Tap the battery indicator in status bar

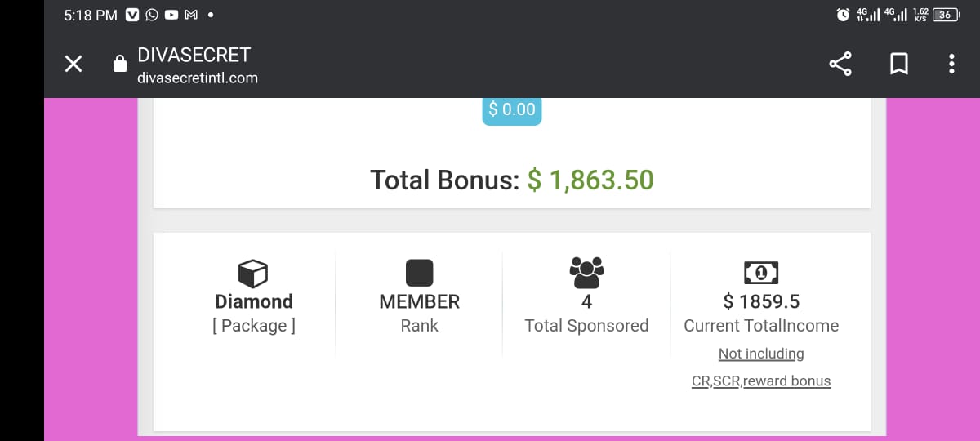click(x=947, y=15)
